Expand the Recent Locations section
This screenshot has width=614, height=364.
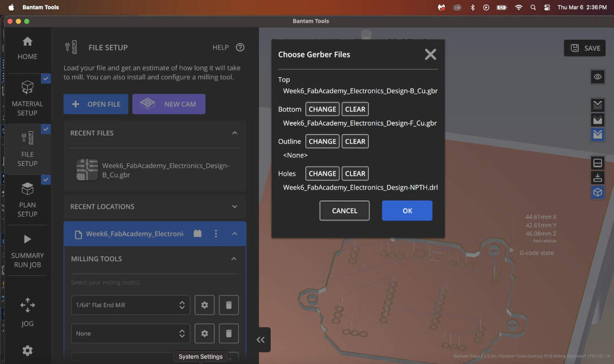click(234, 207)
